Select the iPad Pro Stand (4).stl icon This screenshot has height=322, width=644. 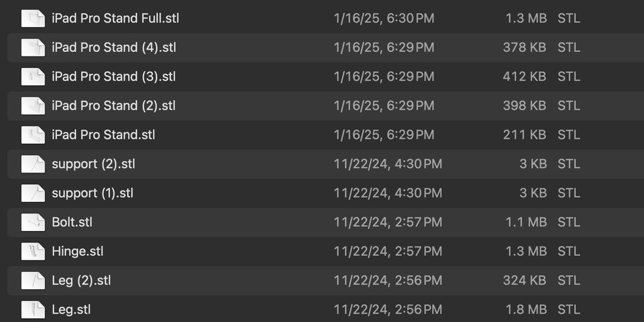pyautogui.click(x=33, y=47)
